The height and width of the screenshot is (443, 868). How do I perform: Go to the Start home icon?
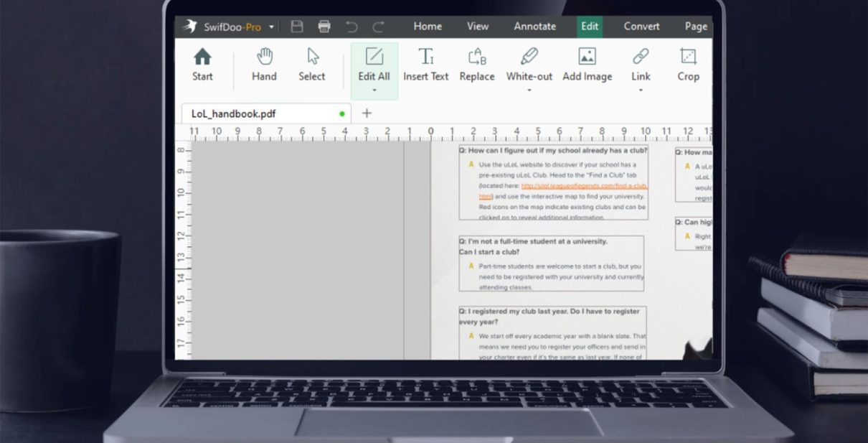(x=202, y=65)
